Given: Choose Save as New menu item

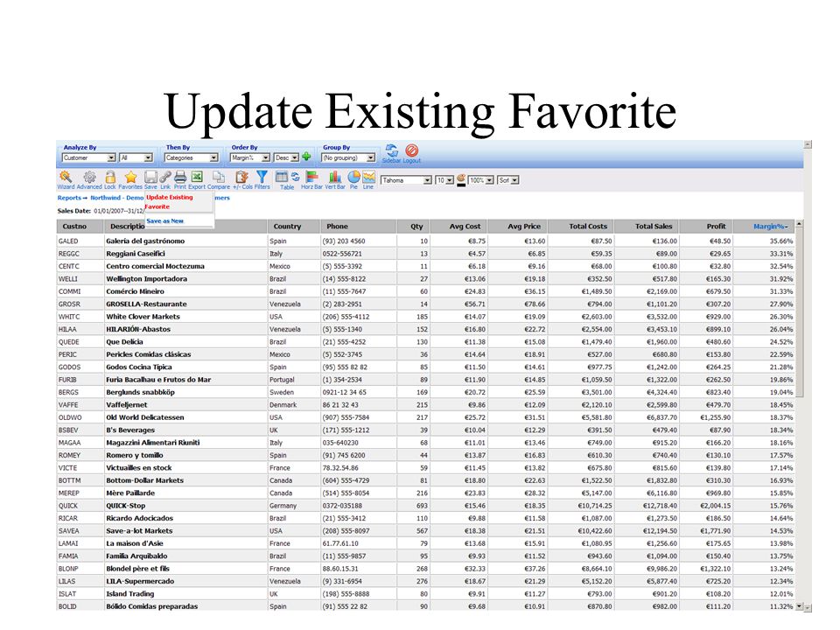Looking at the screenshot, I should 165,220.
